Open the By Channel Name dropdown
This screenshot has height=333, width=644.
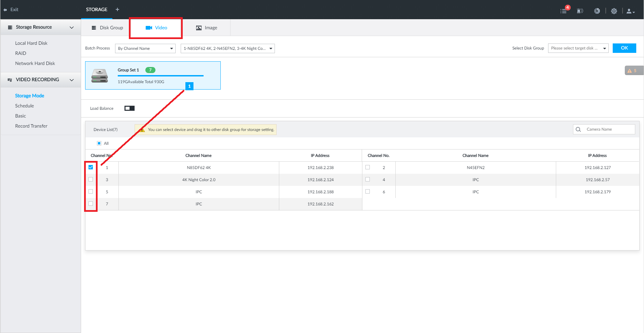click(145, 48)
